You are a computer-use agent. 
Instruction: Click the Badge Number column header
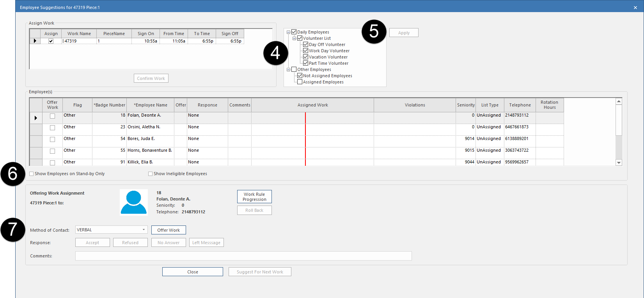tap(109, 105)
